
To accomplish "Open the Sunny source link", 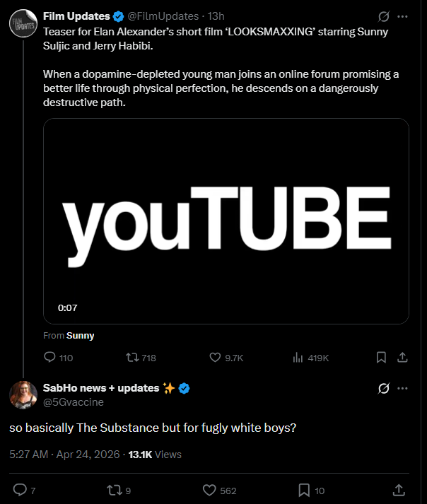I will (x=80, y=336).
